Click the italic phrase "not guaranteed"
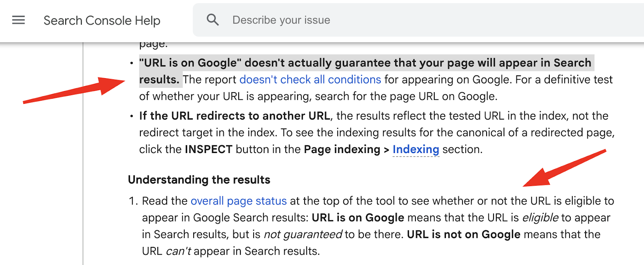Viewport: 644px width, 265px height. pos(303,234)
